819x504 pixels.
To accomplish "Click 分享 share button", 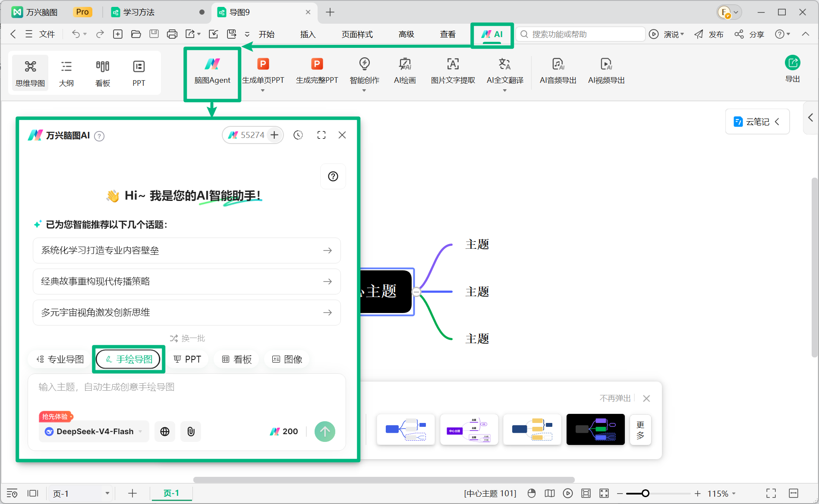I will click(750, 34).
